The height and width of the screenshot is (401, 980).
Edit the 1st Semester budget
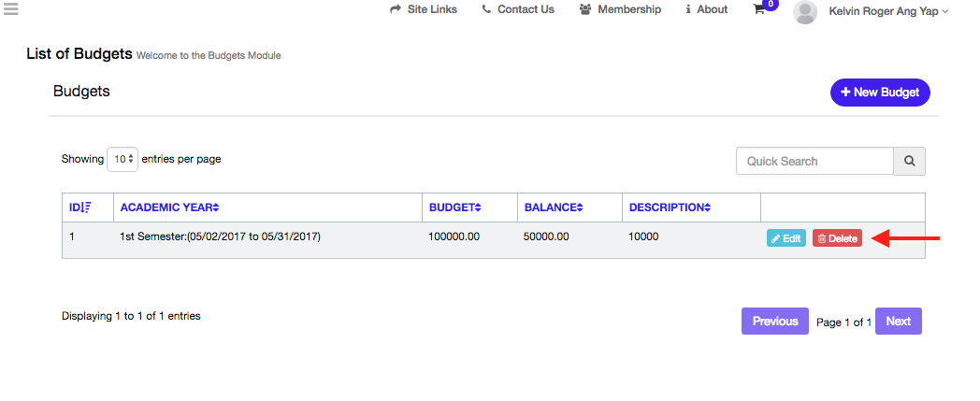point(785,238)
